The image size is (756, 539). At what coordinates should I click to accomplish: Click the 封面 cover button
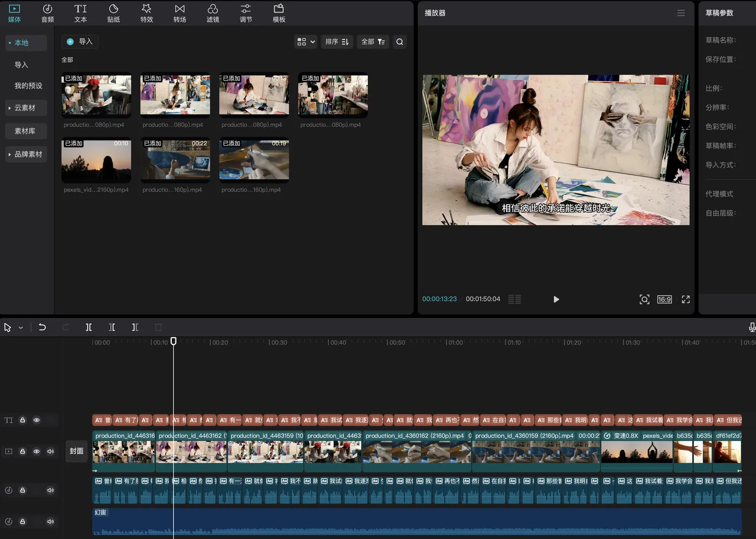[x=77, y=451]
